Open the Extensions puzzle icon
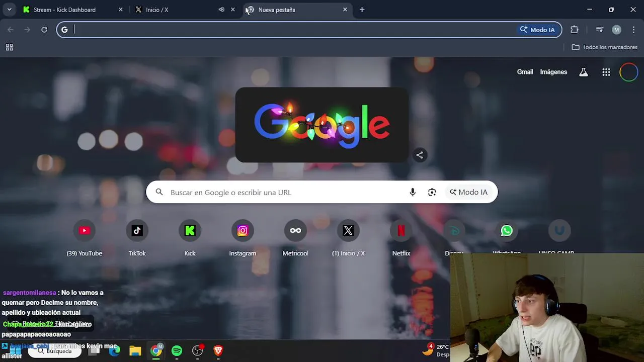 pyautogui.click(x=575, y=30)
